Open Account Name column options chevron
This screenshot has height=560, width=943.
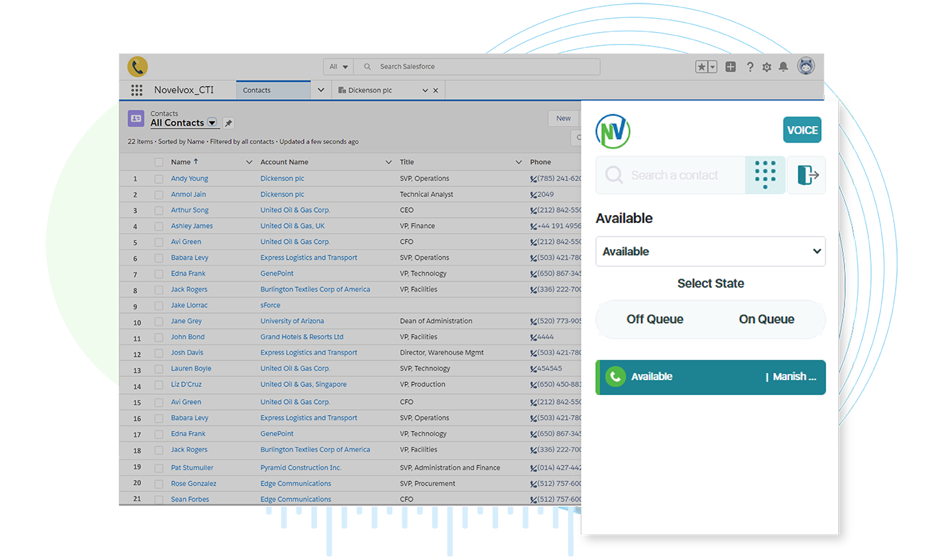coord(388,162)
